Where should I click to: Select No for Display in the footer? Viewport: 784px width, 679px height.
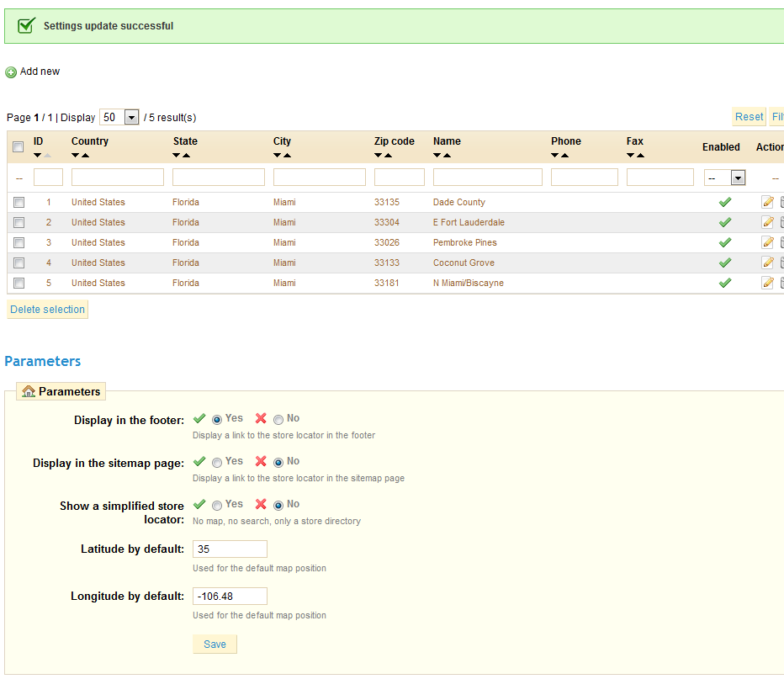pyautogui.click(x=278, y=419)
